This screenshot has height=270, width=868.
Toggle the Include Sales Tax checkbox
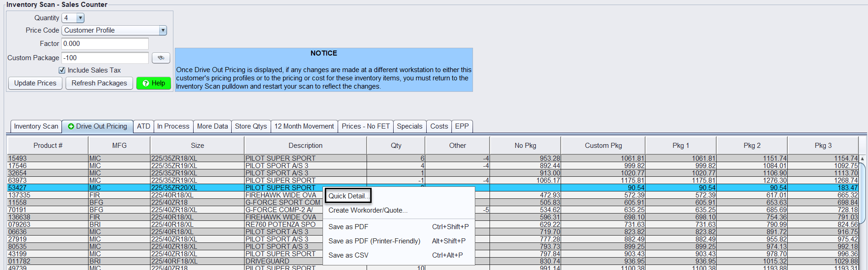(62, 70)
